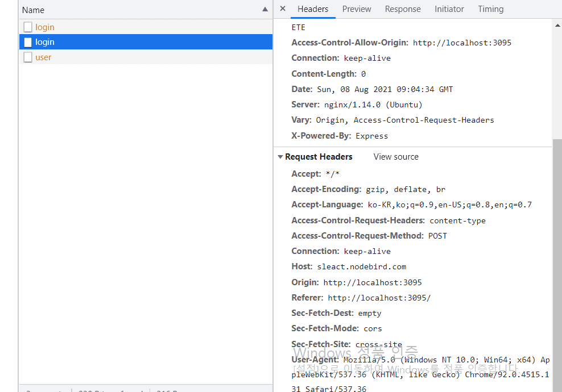562x392 pixels.
Task: Go to the Timing tab
Action: 491,9
